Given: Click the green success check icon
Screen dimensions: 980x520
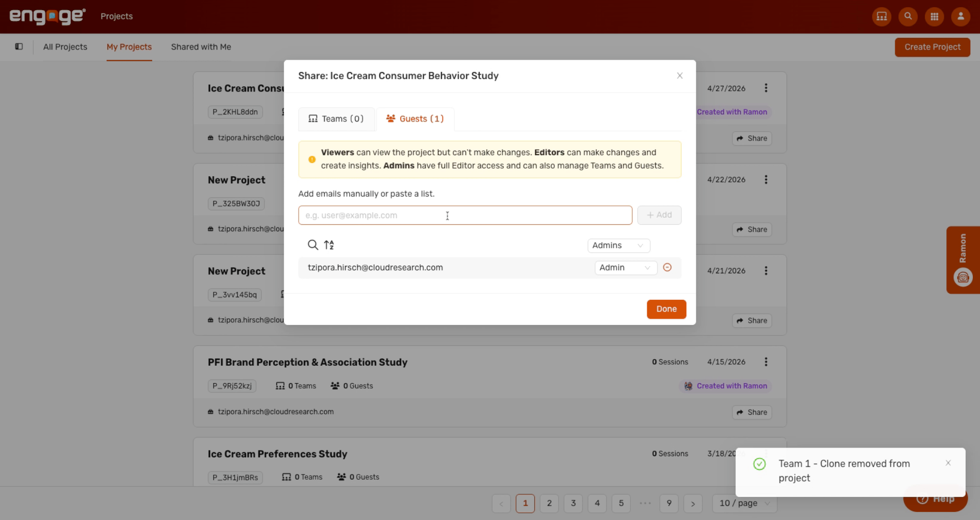Looking at the screenshot, I should pos(759,464).
